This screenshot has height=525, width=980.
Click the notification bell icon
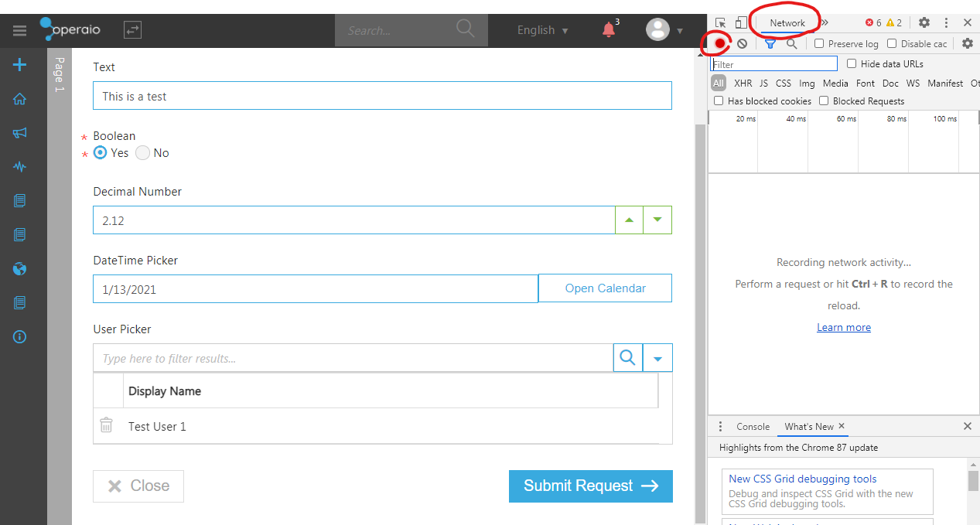(x=610, y=30)
